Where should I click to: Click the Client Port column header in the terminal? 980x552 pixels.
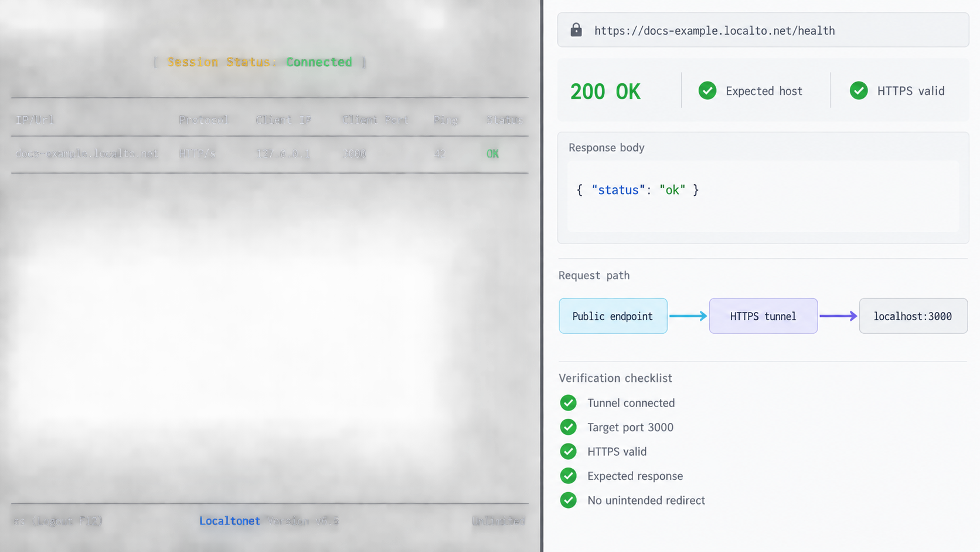pos(375,120)
